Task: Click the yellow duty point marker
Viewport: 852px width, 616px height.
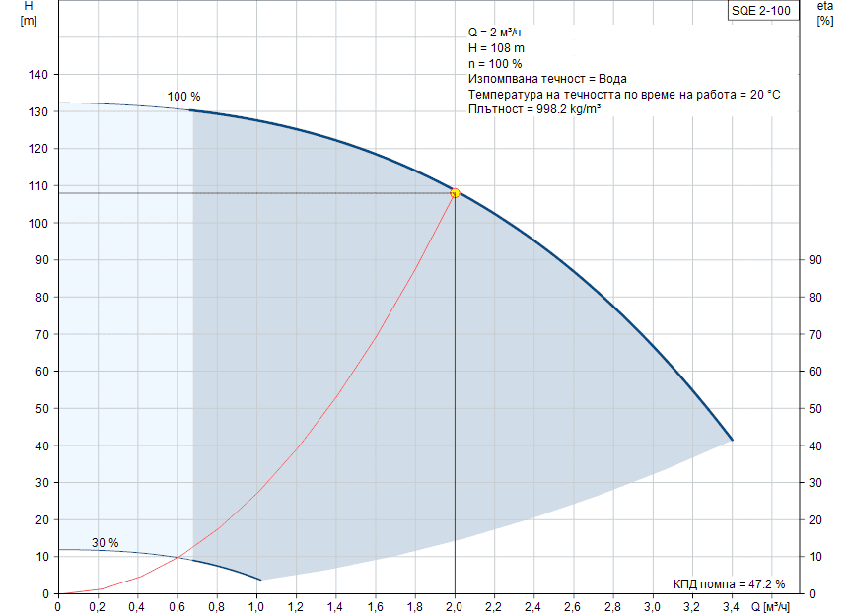Action: point(455,193)
